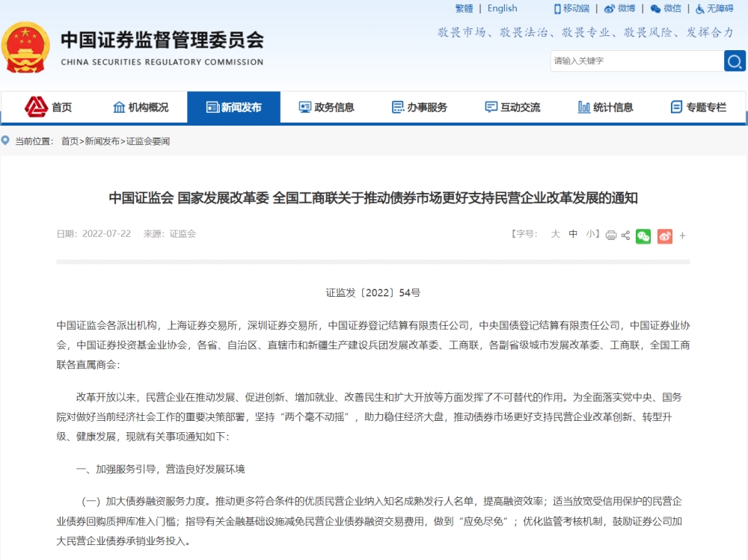Open the 政务信息 navigation menu
Viewport: 748px width, 560px height.
[326, 107]
